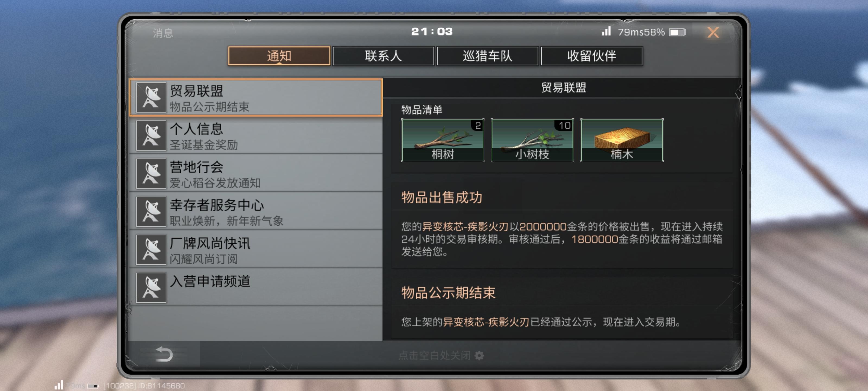Click the gear icon beside 点击空白处关闭
Screen dimensions: 868x391
pos(479,355)
